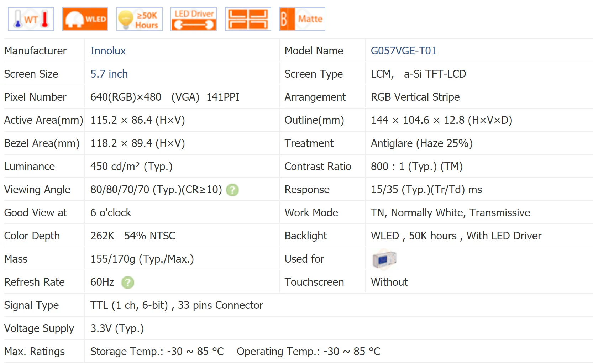Open the Used for application thumbnail
This screenshot has height=364, width=593.
coord(384,259)
